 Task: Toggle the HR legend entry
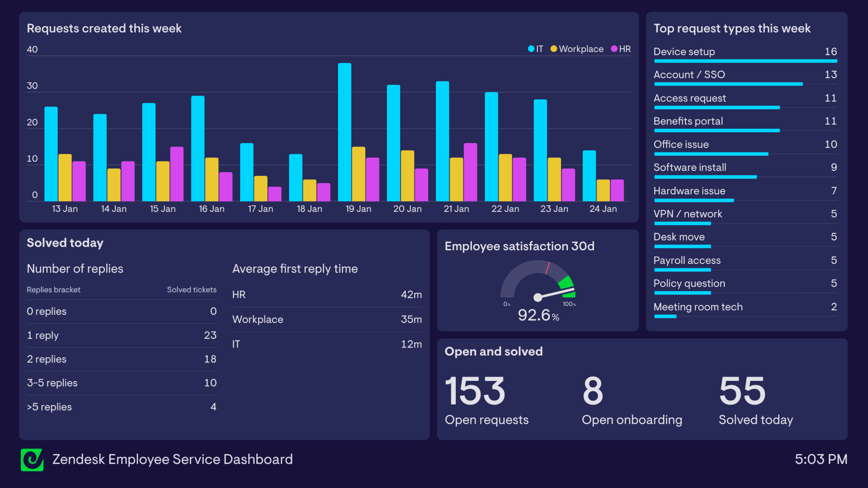(621, 49)
